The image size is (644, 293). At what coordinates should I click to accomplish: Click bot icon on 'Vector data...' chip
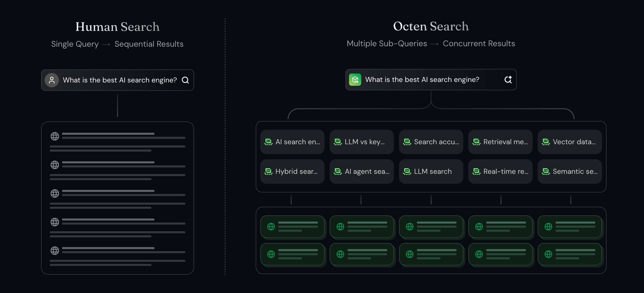click(x=546, y=142)
